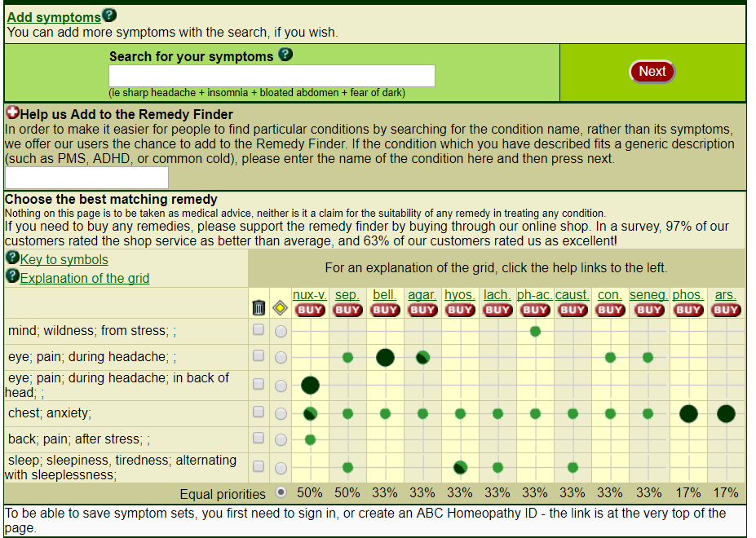
Task: Open the sep. remedy link
Action: (x=347, y=294)
